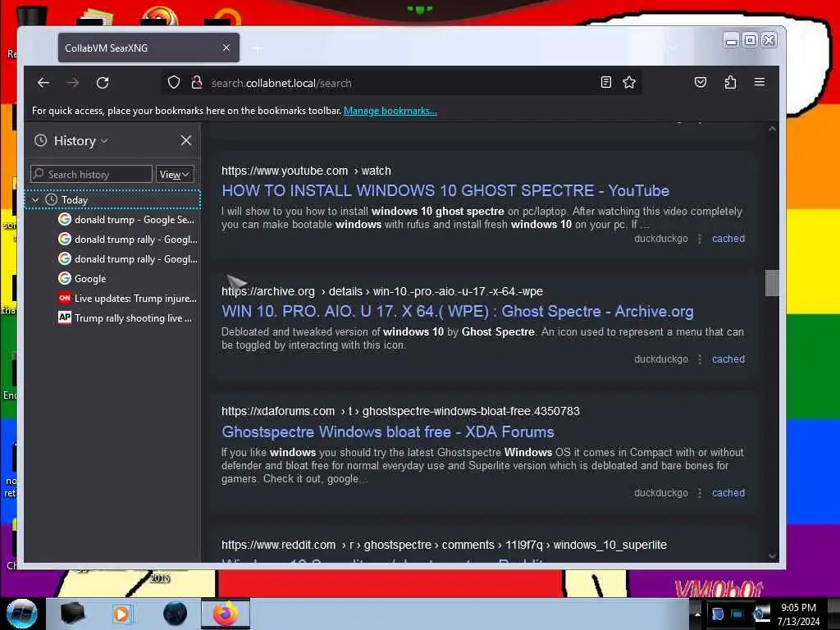Open 'Ghostspectre Windows bloat free - XDA Forums'

[x=388, y=431]
